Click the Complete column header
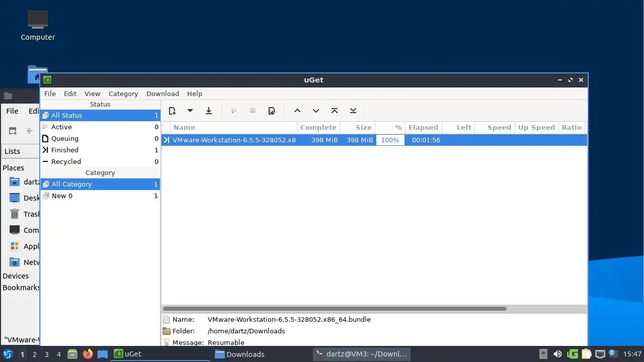Image resolution: width=644 pixels, height=362 pixels. [x=318, y=127]
